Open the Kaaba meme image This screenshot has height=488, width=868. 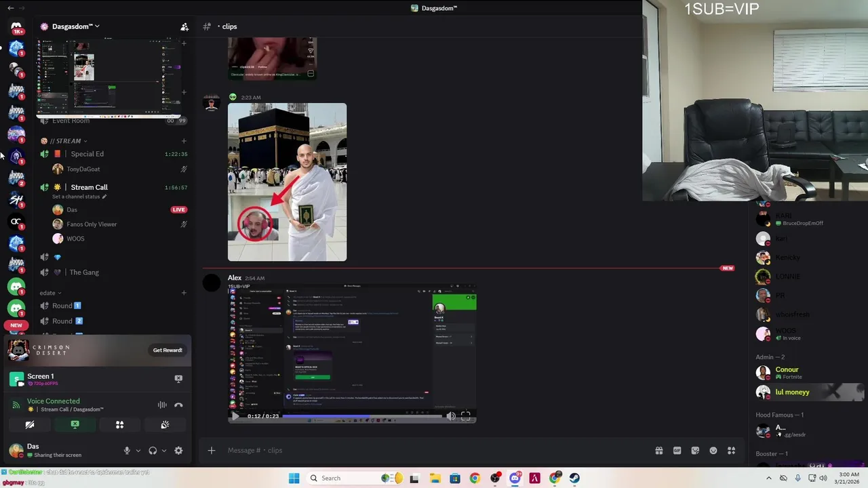[x=287, y=182]
